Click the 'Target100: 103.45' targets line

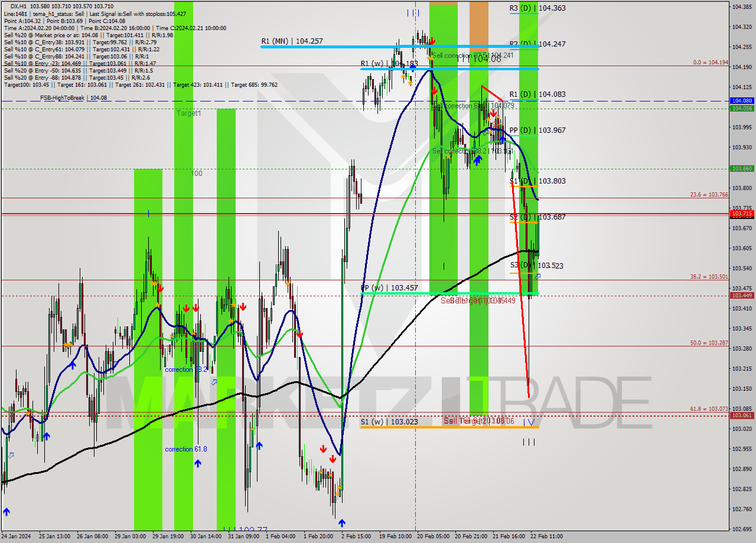click(141, 84)
